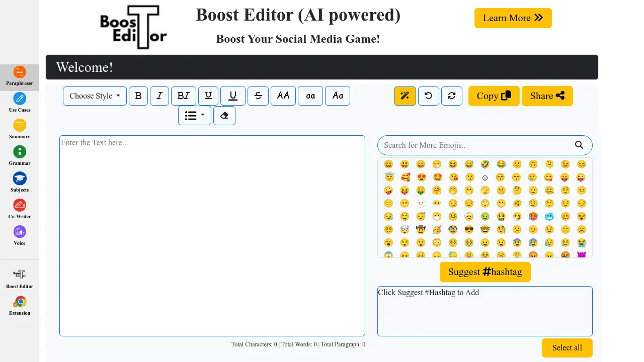
Task: Insert hot red sweating face emoji
Action: 533,217
